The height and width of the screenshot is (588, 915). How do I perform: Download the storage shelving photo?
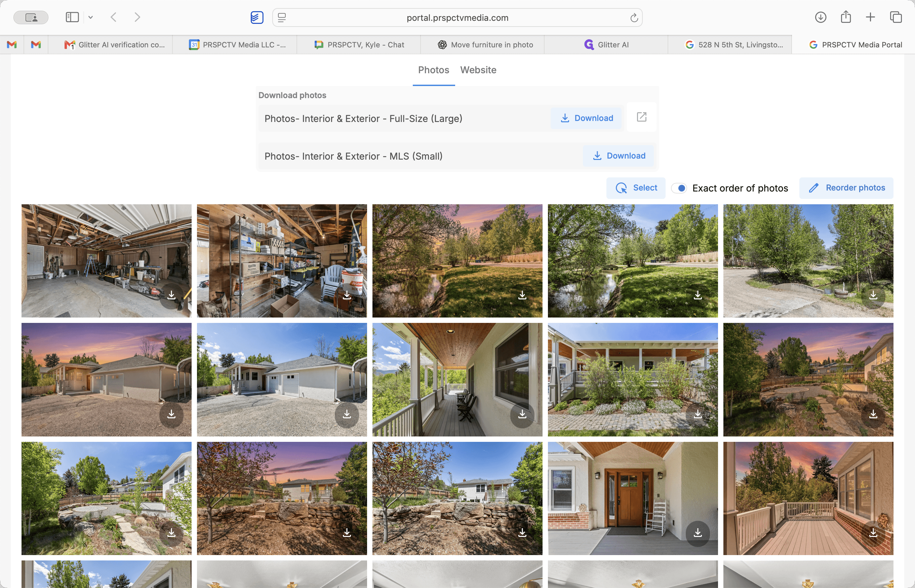(347, 296)
